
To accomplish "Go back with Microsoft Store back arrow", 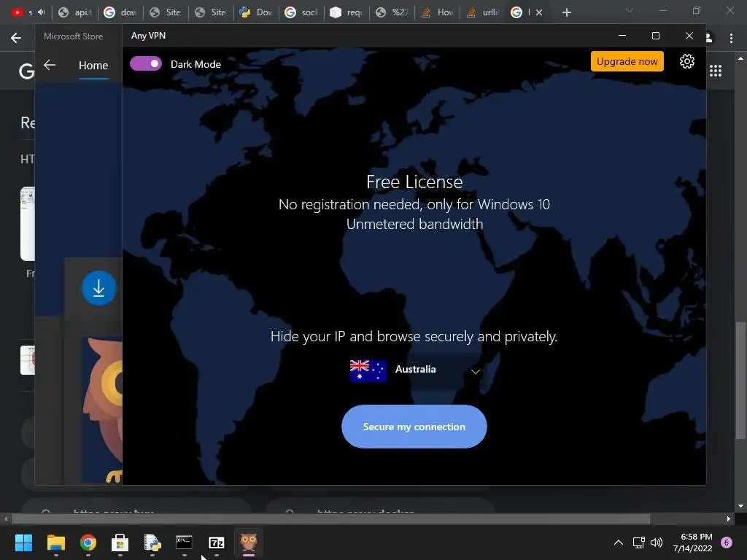I will (x=50, y=65).
